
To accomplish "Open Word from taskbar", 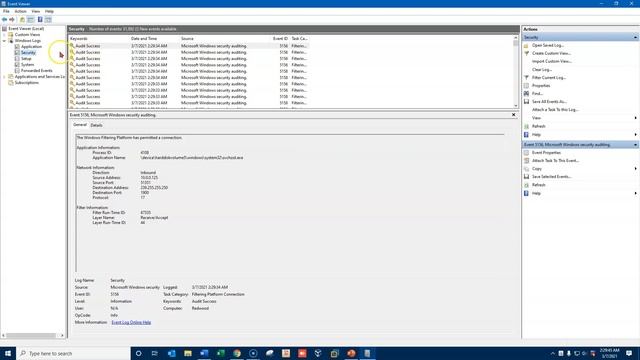I will pyautogui.click(x=204, y=353).
